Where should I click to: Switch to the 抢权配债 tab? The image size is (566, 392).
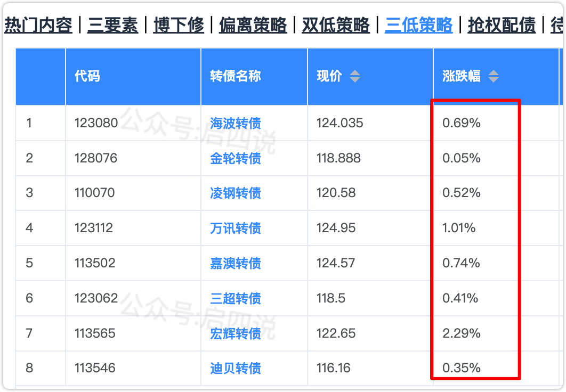pos(502,25)
